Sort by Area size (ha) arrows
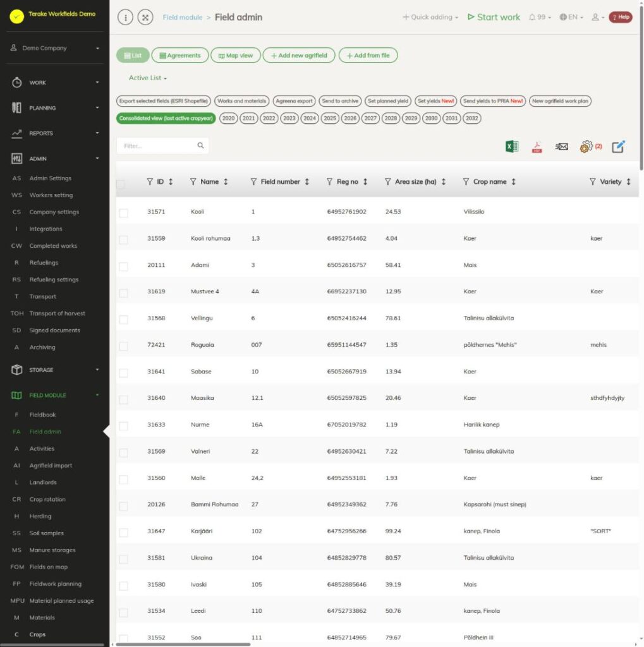 pyautogui.click(x=444, y=181)
